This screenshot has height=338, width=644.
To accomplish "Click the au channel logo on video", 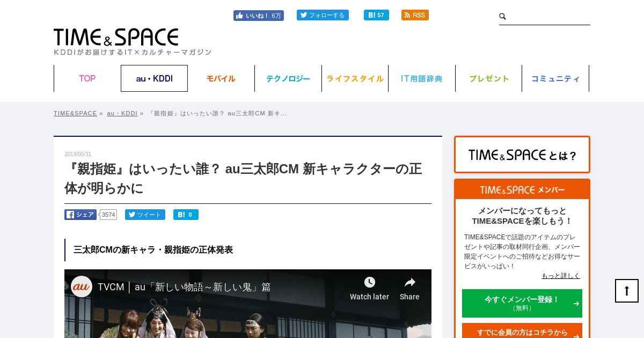I will (82, 286).
